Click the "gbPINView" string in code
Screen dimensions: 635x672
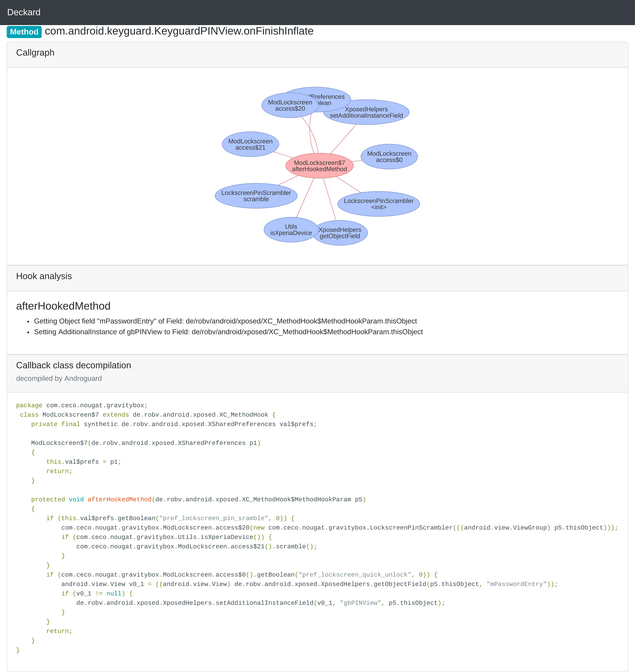point(361,603)
